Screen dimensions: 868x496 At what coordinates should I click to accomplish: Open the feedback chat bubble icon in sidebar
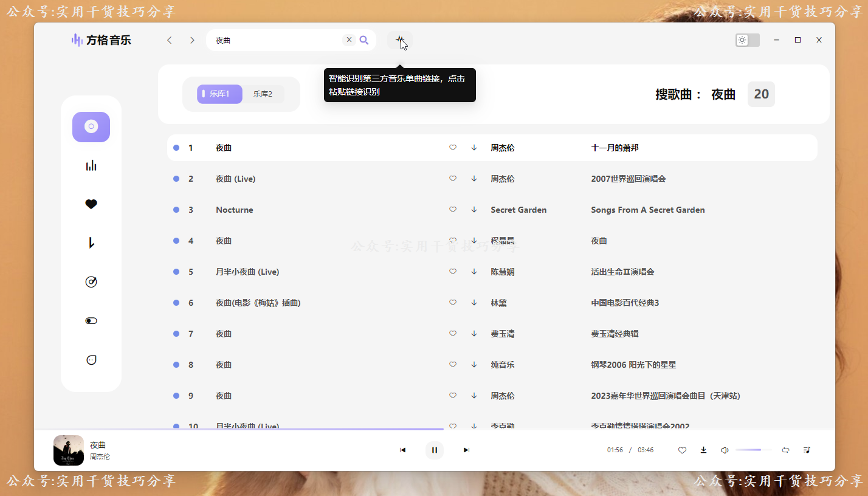tap(91, 359)
